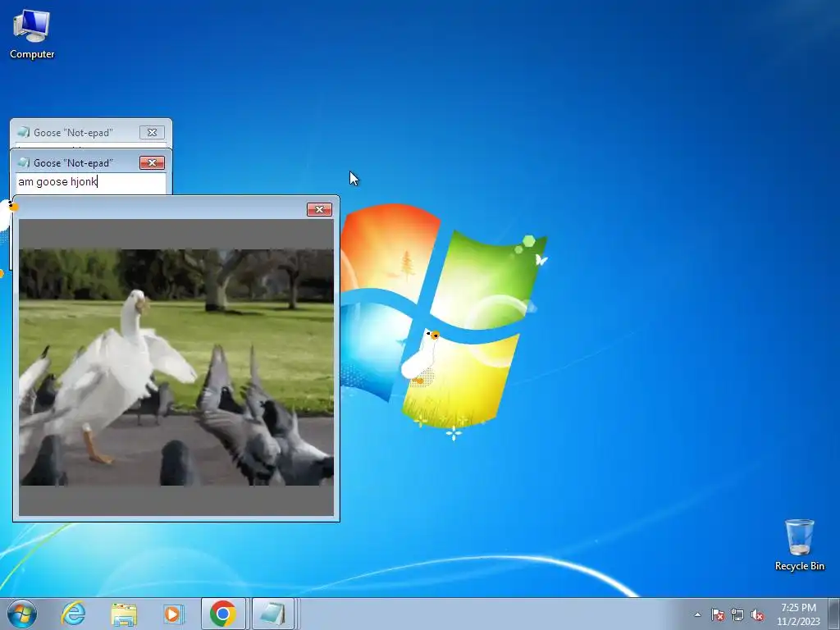The width and height of the screenshot is (840, 630).
Task: Select the notepad app taskbar button
Action: (x=272, y=614)
